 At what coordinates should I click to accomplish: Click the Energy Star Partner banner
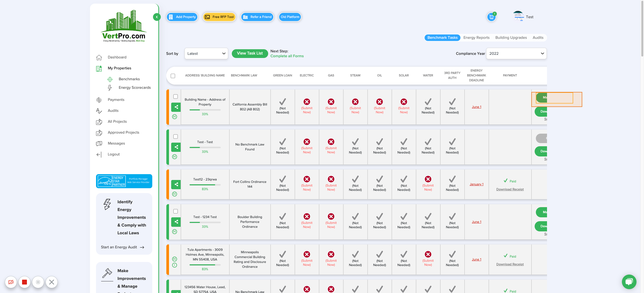pyautogui.click(x=124, y=181)
